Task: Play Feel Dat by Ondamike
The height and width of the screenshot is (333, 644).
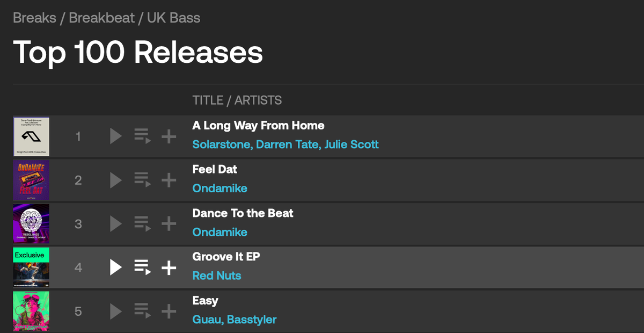Action: click(x=116, y=180)
